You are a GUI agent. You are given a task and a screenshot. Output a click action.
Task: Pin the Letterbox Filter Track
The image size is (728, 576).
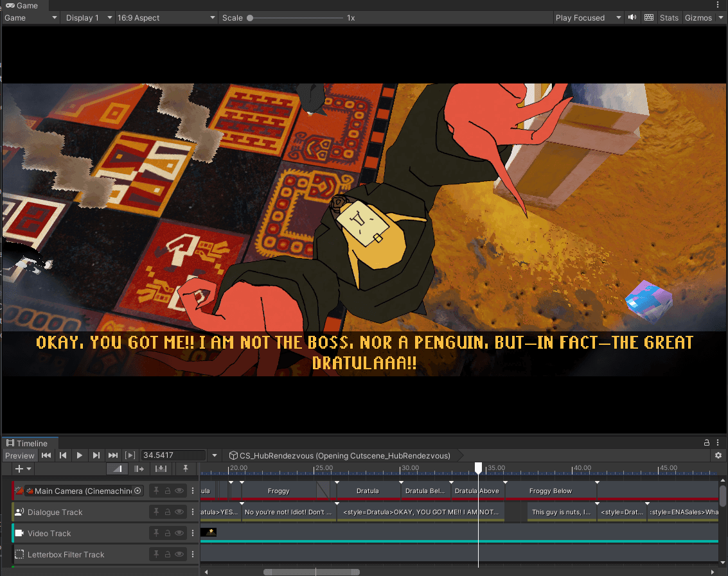(157, 554)
